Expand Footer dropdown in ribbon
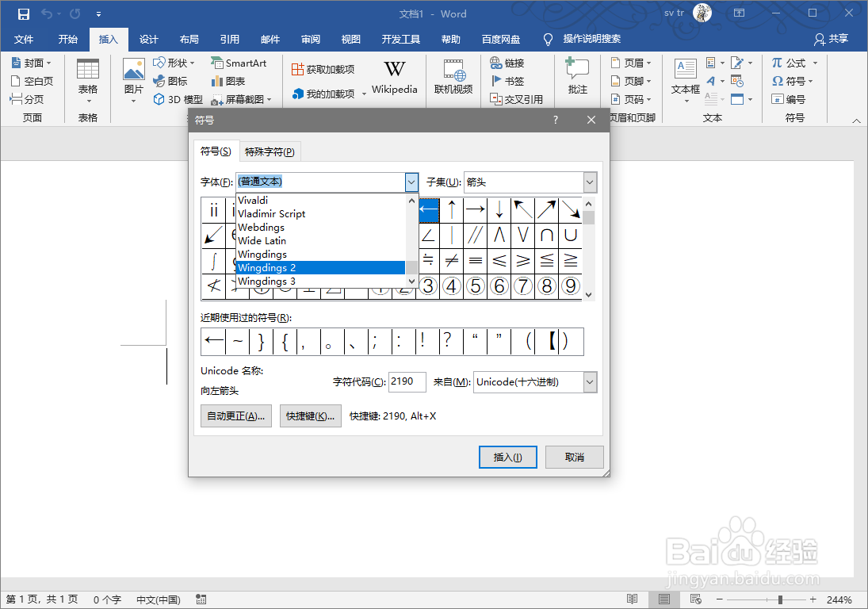 [648, 82]
